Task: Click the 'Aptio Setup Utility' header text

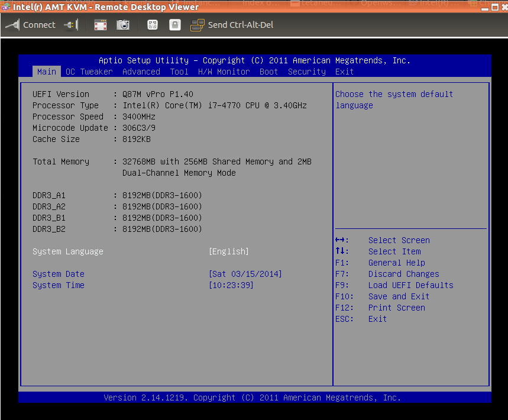Action: pyautogui.click(x=144, y=60)
